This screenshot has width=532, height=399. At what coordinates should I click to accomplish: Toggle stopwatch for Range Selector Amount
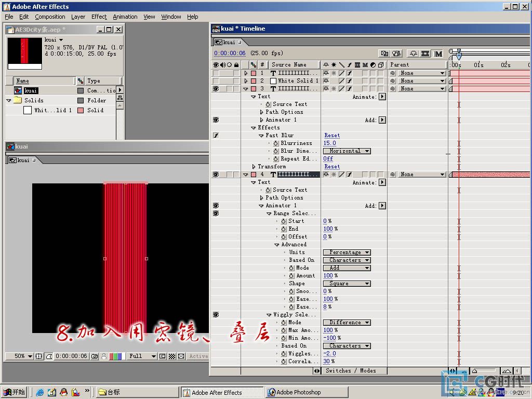(291, 276)
